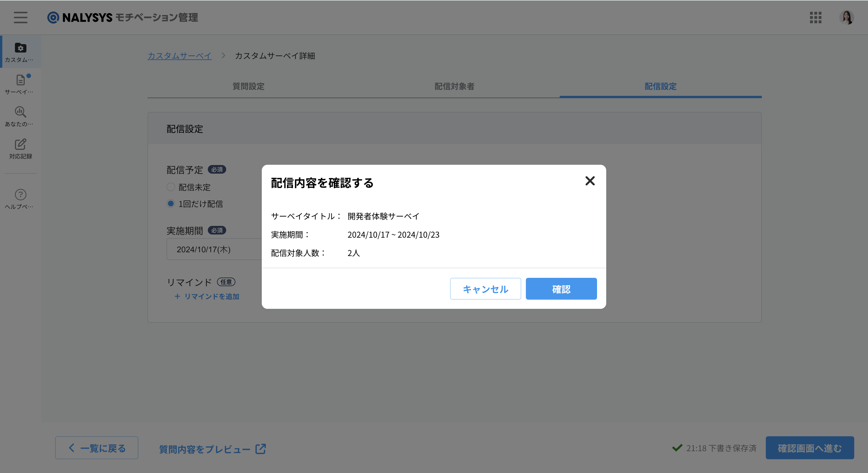The image size is (868, 473).
Task: Open the hamburger menu
Action: click(x=21, y=18)
